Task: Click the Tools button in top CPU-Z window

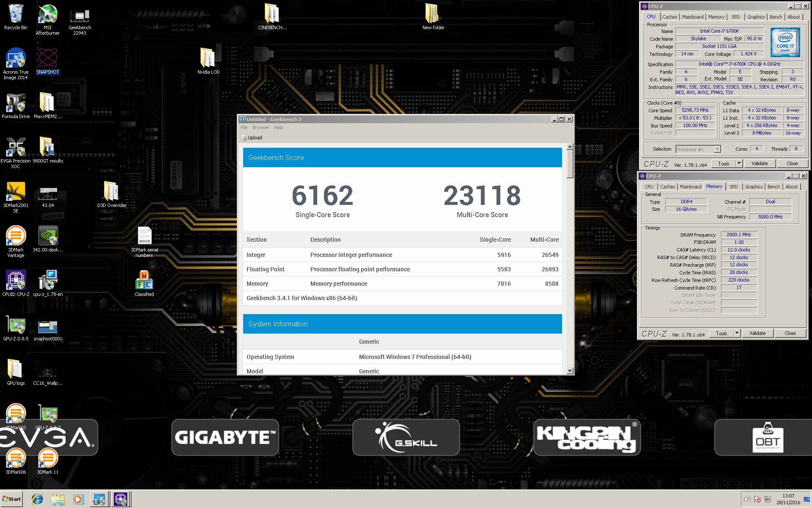Action: (724, 163)
